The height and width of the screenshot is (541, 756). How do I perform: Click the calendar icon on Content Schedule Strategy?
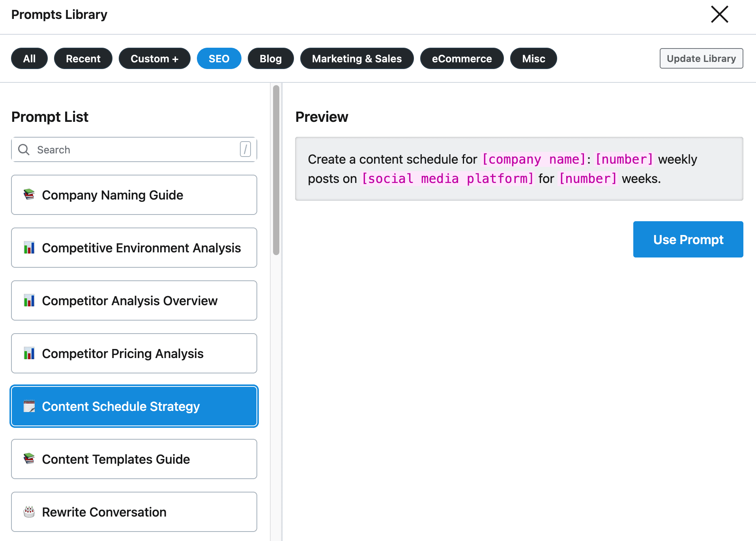29,406
